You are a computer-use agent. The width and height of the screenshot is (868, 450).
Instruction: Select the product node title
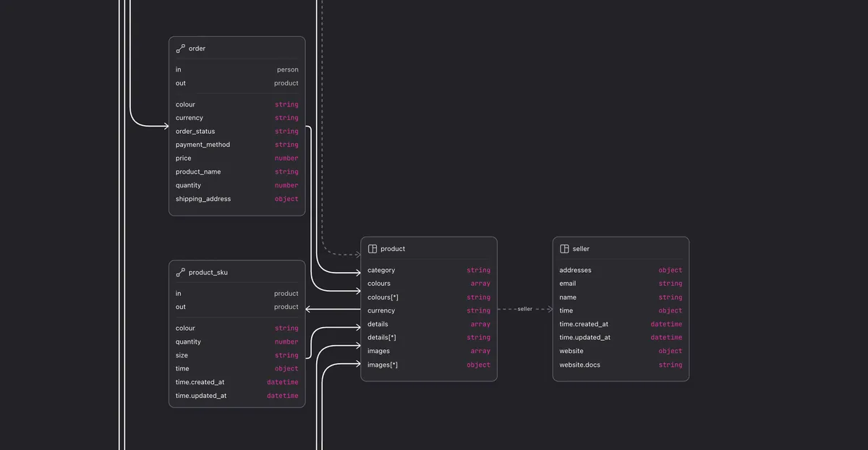pyautogui.click(x=393, y=249)
